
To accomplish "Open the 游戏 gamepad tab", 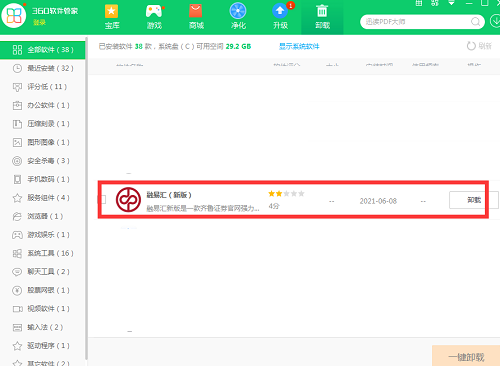I will click(154, 17).
